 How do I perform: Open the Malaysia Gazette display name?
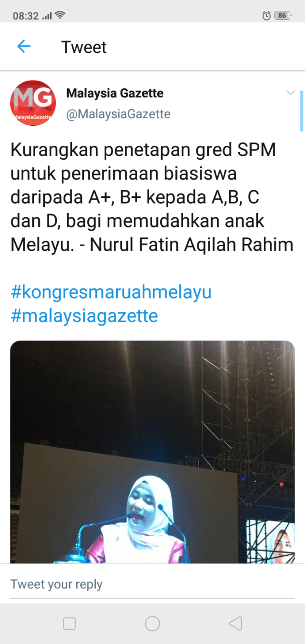point(115,93)
